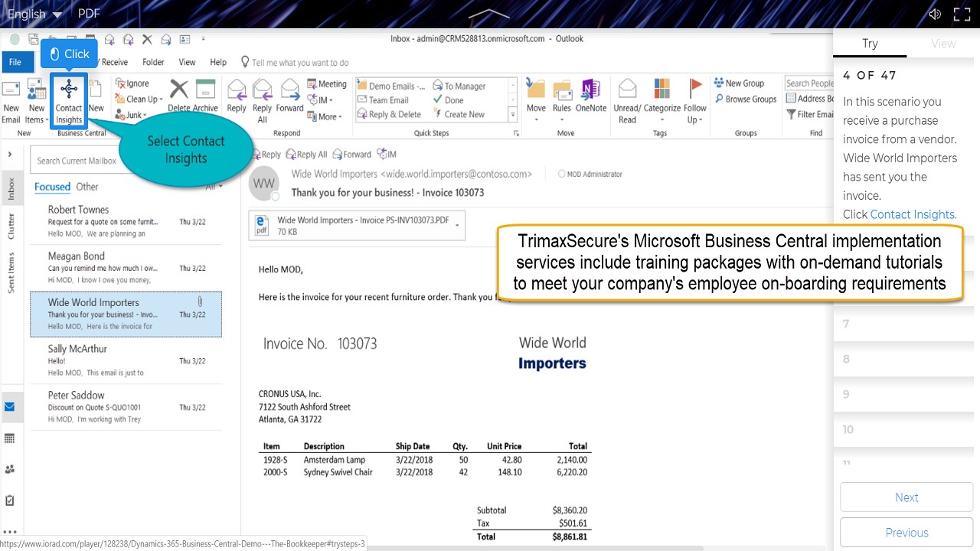
Task: Open the Junk dropdown
Action: click(130, 115)
